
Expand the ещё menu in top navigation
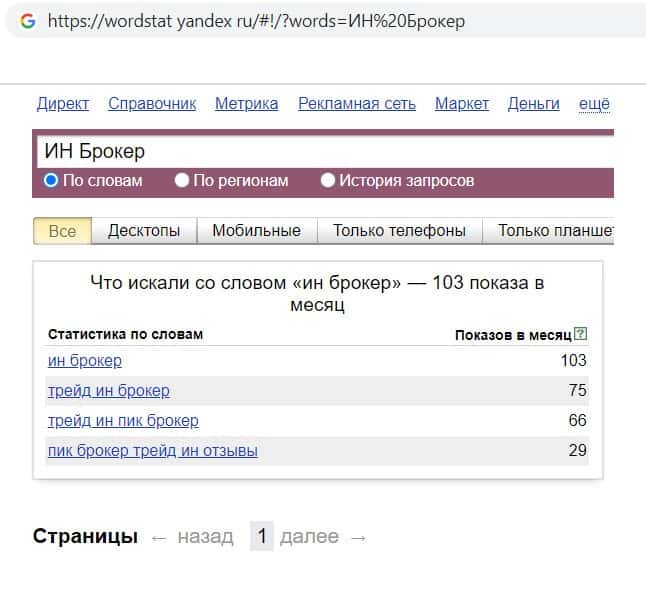(594, 104)
